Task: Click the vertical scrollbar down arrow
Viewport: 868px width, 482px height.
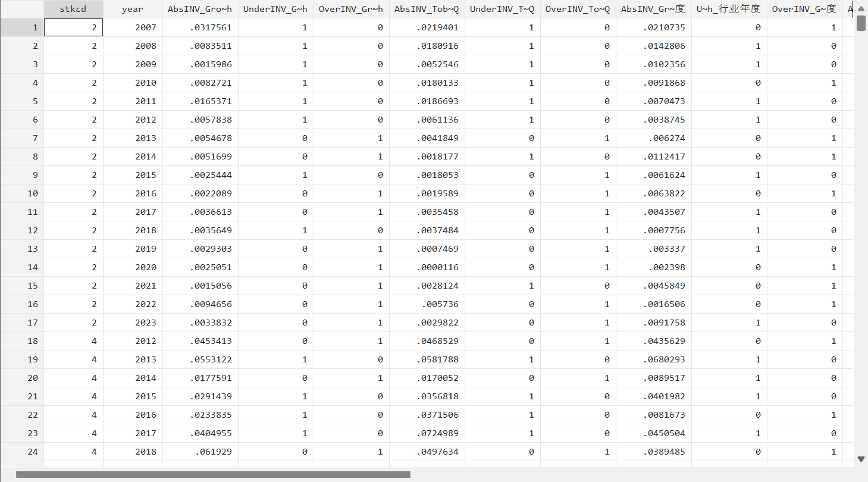Action: (861, 459)
